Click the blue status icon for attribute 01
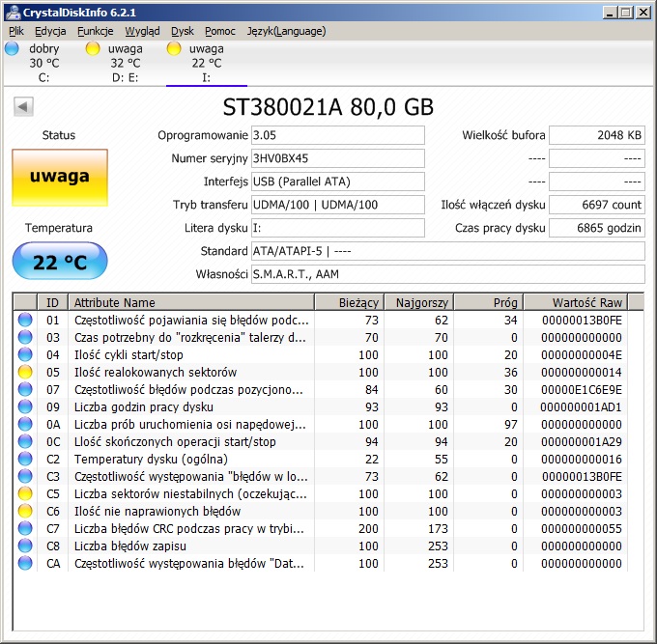Screen dimensions: 657x644 click(x=25, y=320)
